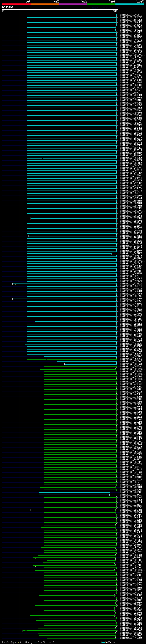Open hit UniRef100_P25890
The height and width of the screenshot is (644, 146).
131,17
